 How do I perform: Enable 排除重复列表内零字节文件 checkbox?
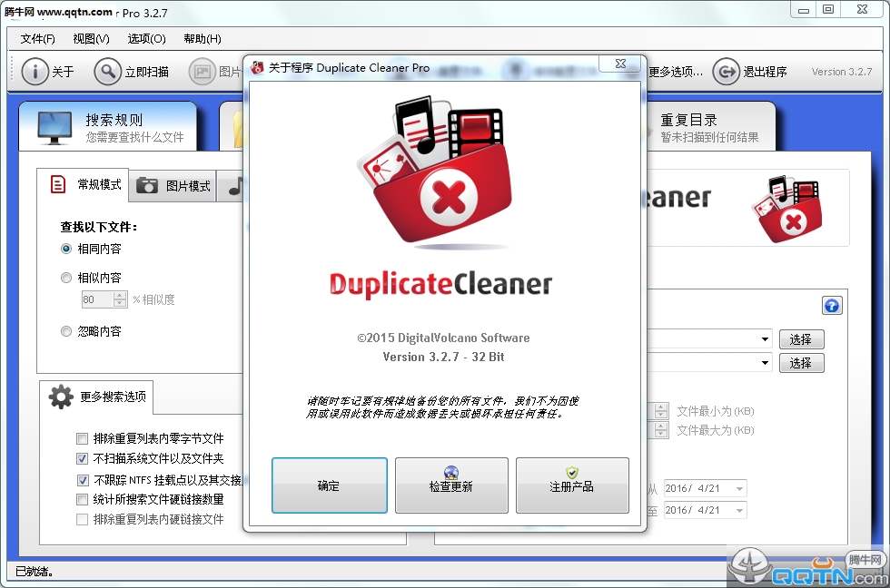pyautogui.click(x=83, y=438)
